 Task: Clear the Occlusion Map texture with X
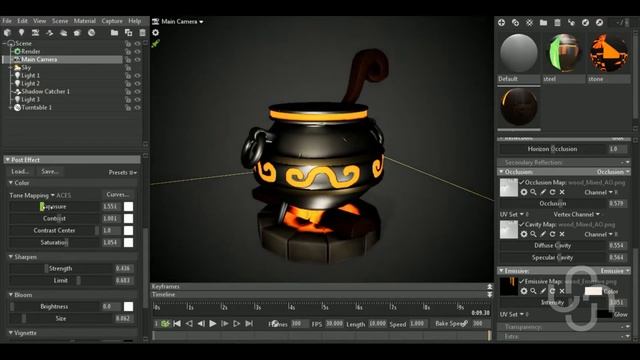point(562,192)
